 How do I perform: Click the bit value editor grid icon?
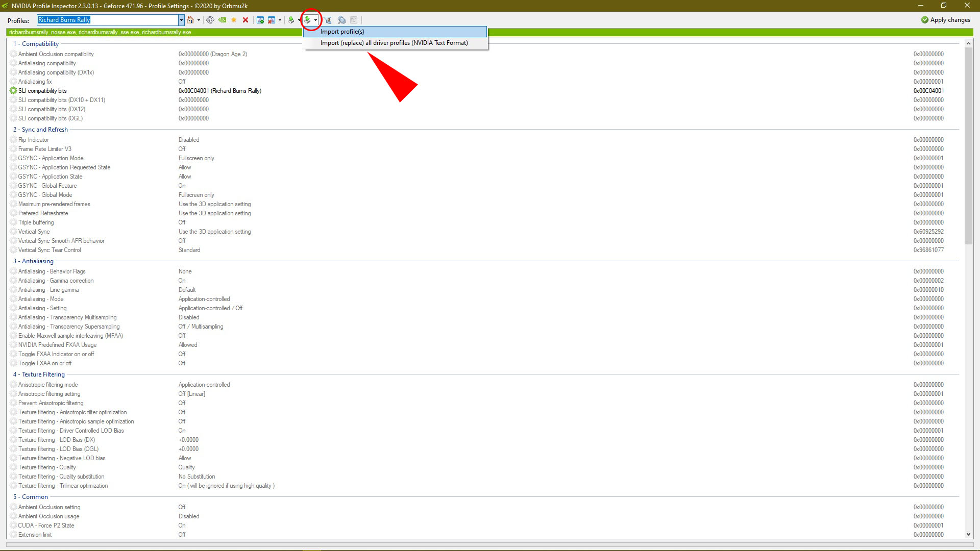point(354,20)
